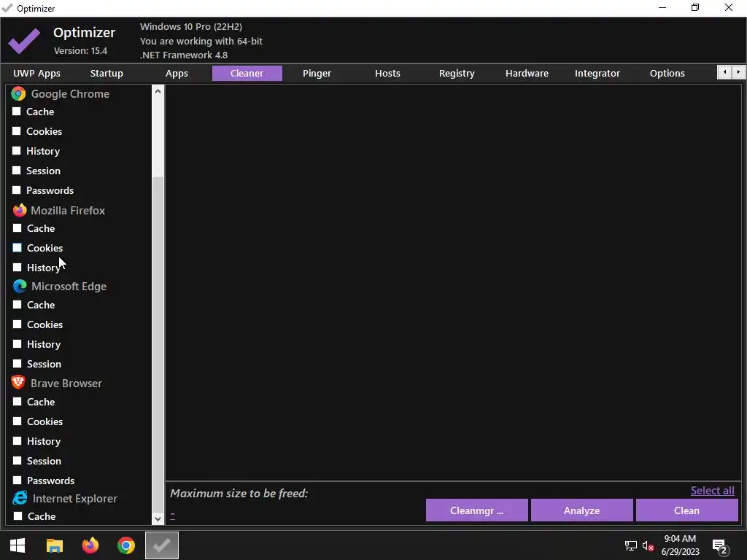This screenshot has height=560, width=747.
Task: Click the Microsoft Edge section label
Action: point(69,286)
